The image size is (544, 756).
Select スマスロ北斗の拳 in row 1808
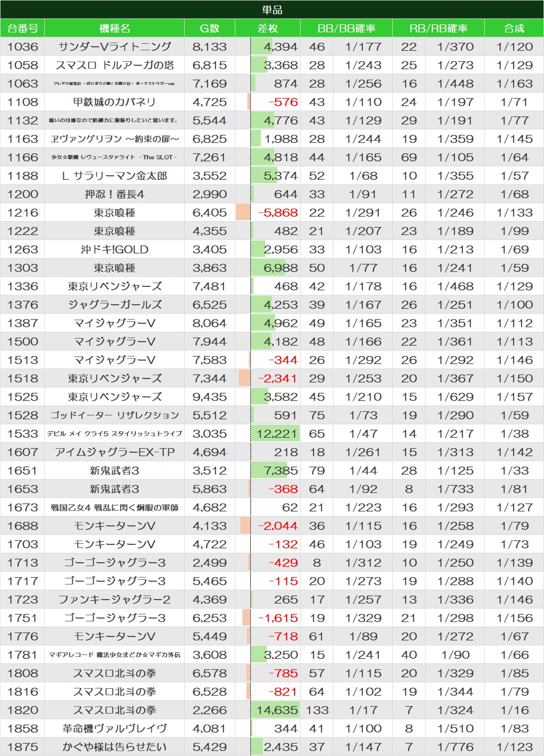pos(114,673)
